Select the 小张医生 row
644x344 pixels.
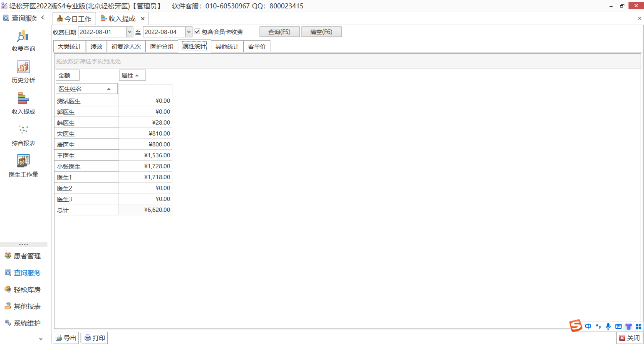click(x=87, y=166)
